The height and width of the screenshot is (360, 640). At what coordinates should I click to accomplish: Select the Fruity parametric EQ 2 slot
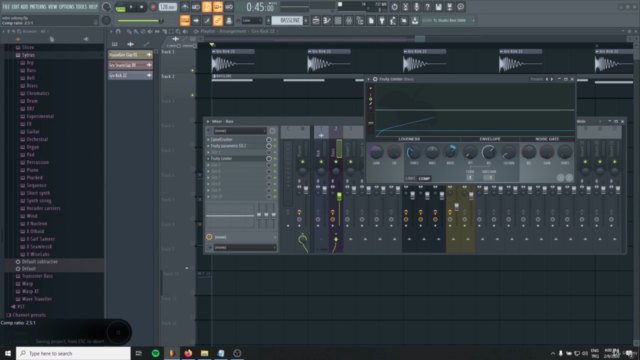(237, 146)
